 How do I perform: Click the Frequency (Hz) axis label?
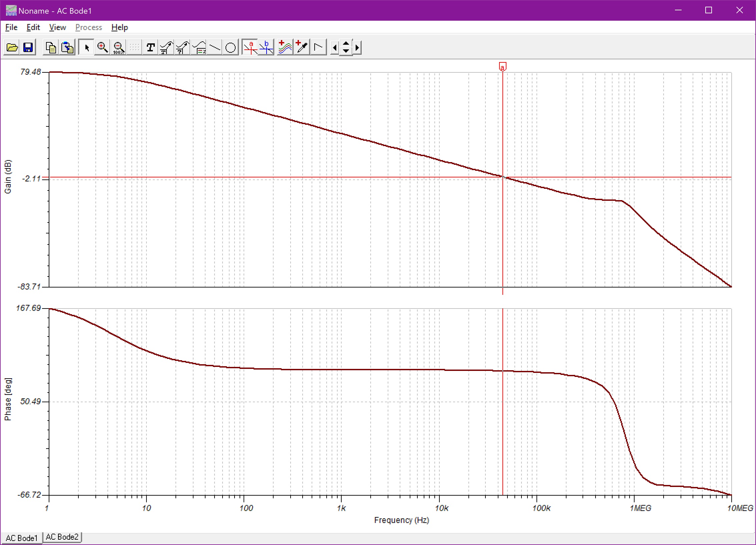pos(402,520)
